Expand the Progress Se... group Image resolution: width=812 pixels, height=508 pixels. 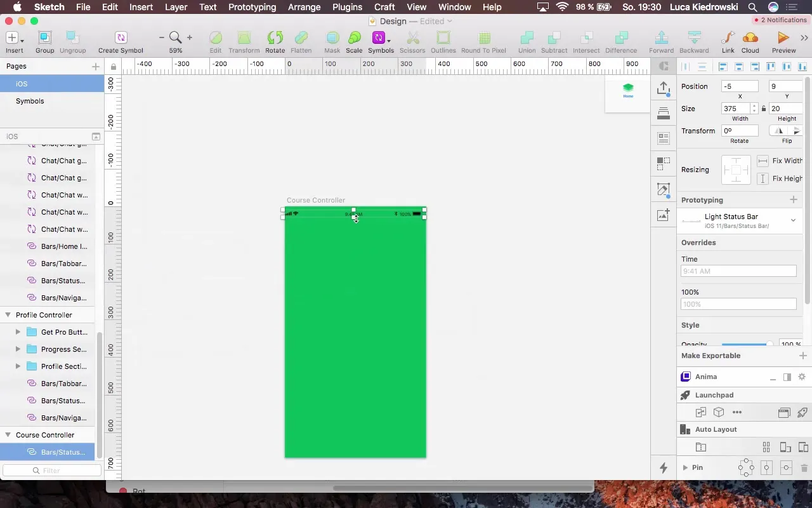[x=18, y=349]
